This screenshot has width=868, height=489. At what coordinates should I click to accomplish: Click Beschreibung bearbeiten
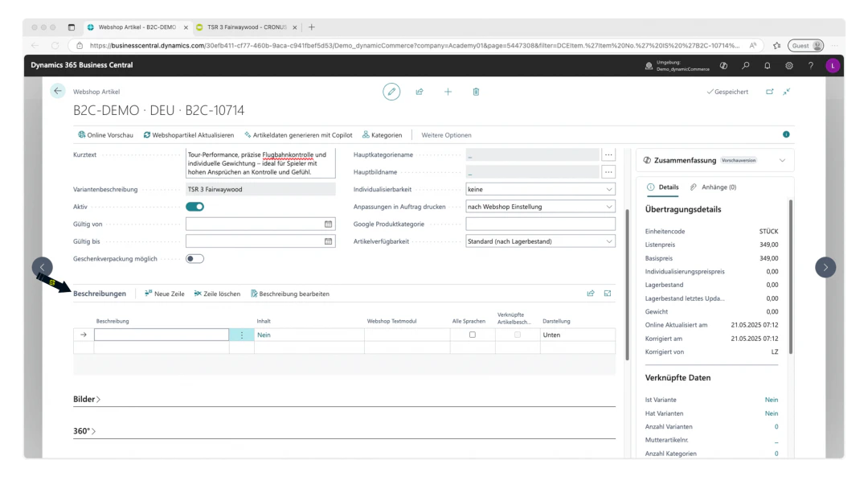(x=290, y=294)
